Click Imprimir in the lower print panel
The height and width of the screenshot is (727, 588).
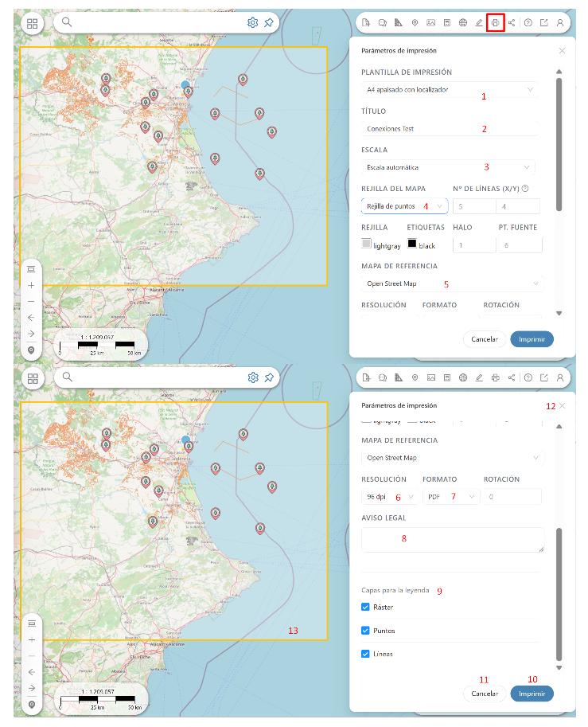pyautogui.click(x=532, y=694)
